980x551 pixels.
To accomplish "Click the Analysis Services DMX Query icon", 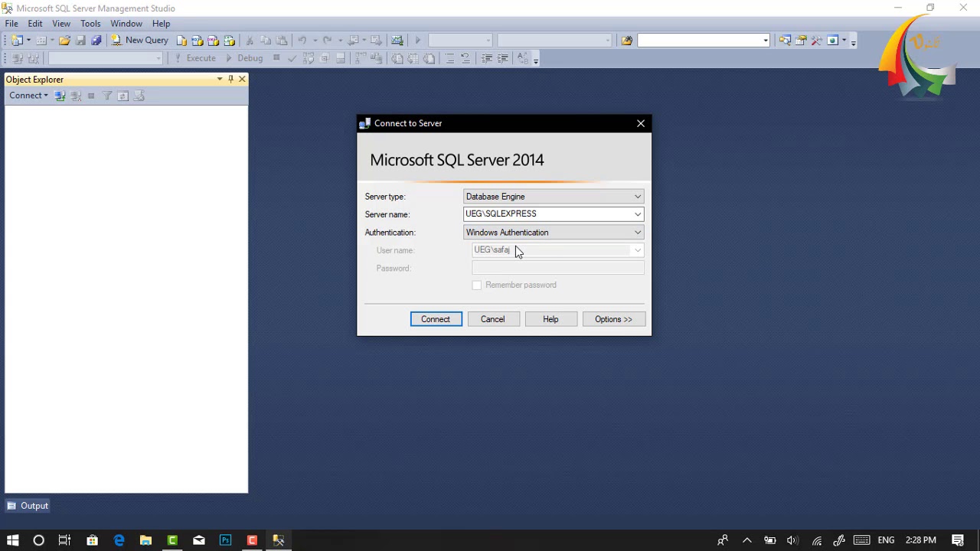I will (x=213, y=41).
